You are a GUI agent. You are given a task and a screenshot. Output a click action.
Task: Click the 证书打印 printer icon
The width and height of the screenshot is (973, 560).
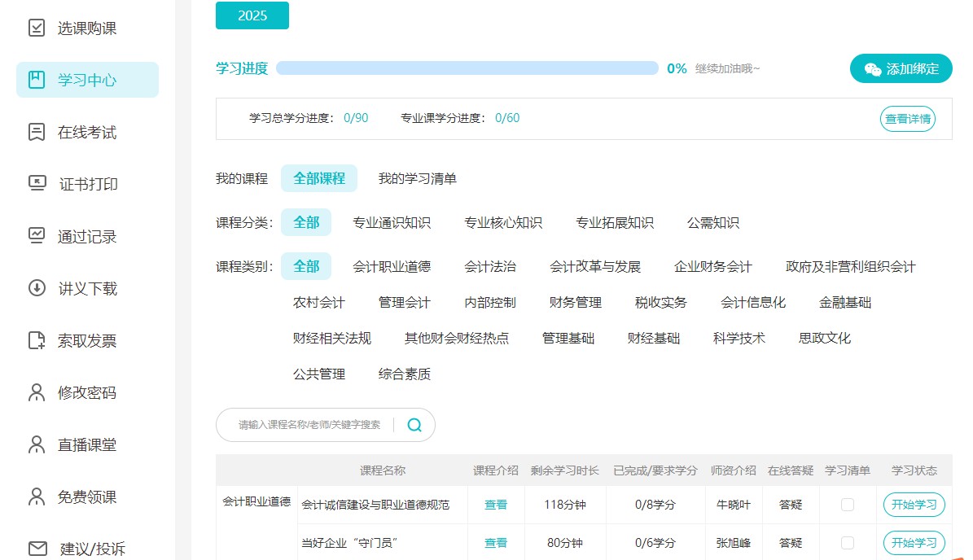[x=35, y=184]
